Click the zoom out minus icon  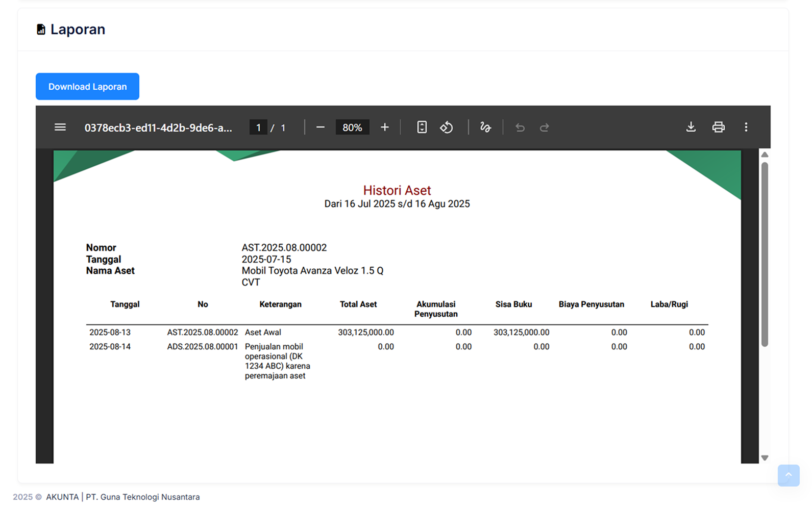321,127
